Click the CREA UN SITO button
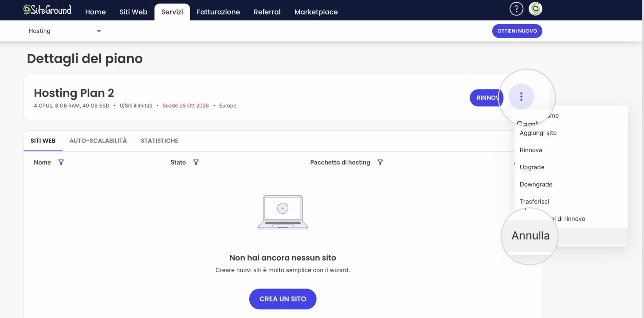644x318 pixels. coord(283,299)
